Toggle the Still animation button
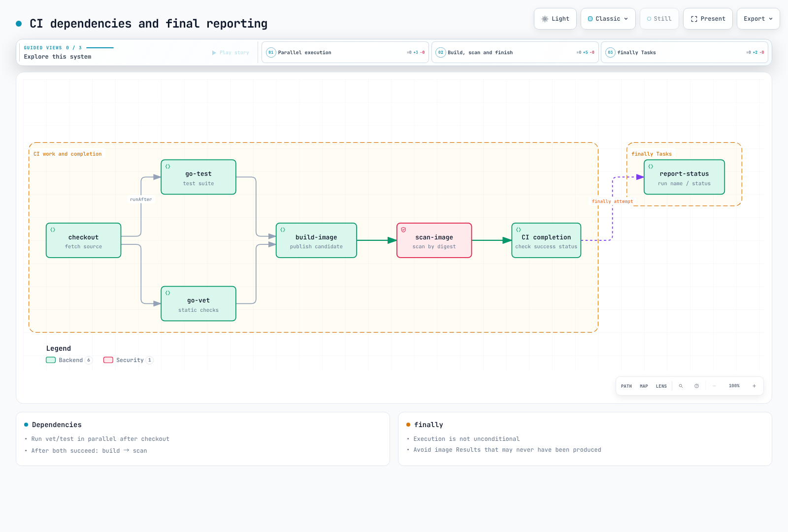 pos(659,19)
